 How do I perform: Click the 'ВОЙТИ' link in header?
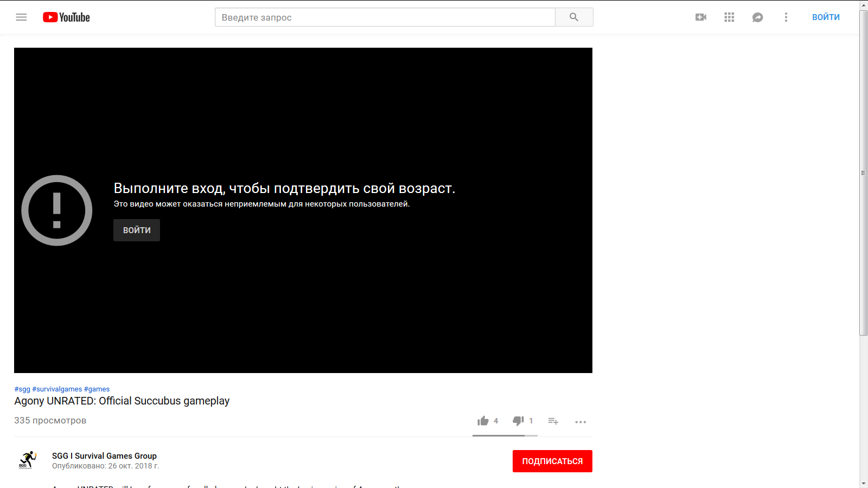tap(826, 17)
